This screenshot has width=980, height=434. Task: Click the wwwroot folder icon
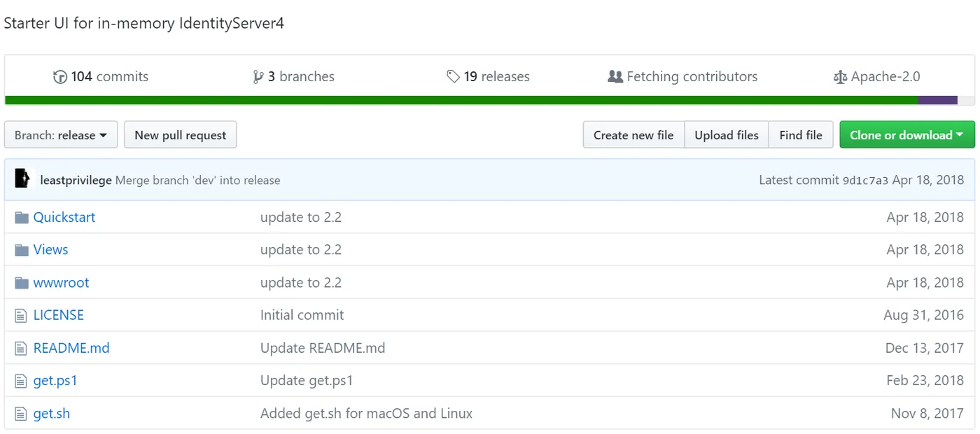point(22,283)
